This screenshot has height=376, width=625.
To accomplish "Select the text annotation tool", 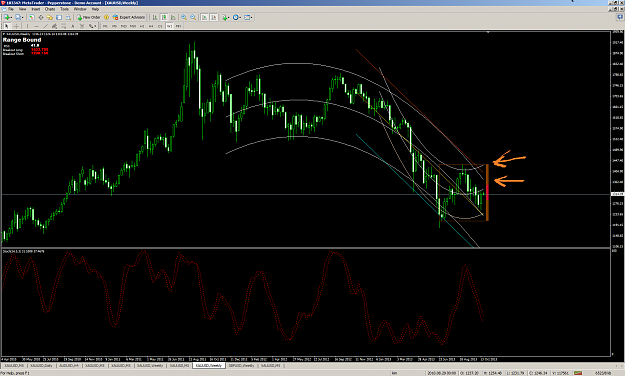I will pyautogui.click(x=73, y=26).
